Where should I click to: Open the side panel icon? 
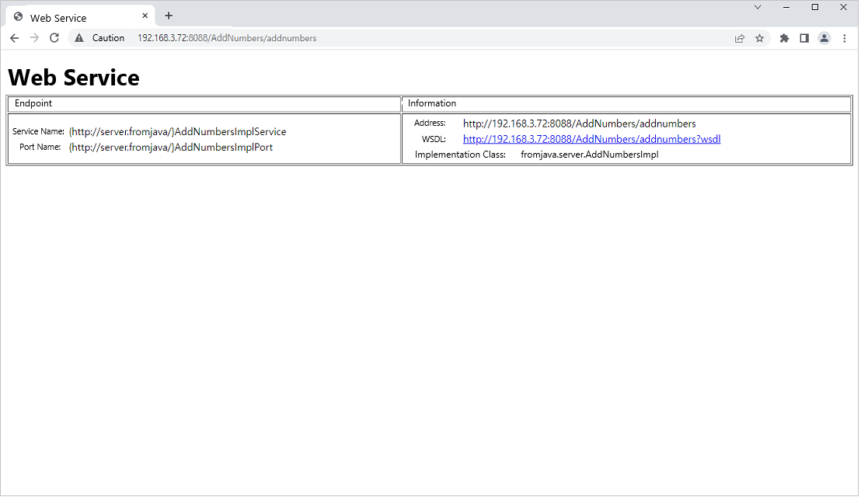click(804, 37)
